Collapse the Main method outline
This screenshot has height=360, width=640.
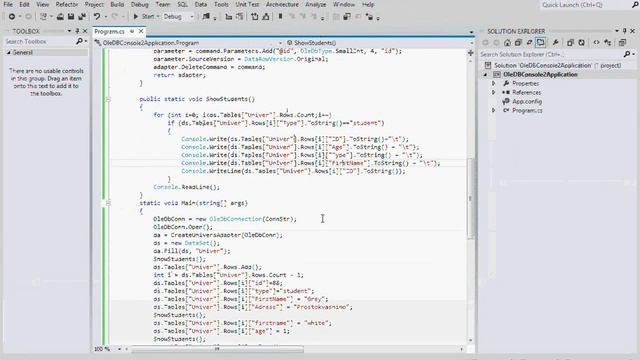[x=108, y=203]
